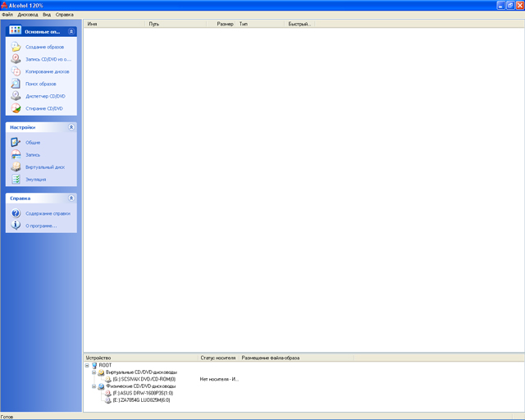Viewport: 525px width, 420px height.
Task: Click the Стирание CD/DVD icon
Action: click(x=16, y=108)
